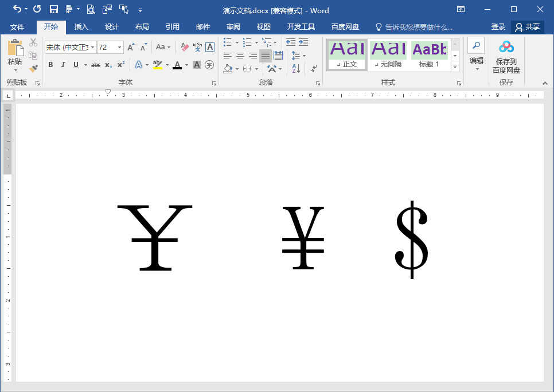Apply character border icon
This screenshot has height=392, width=554.
click(x=210, y=47)
